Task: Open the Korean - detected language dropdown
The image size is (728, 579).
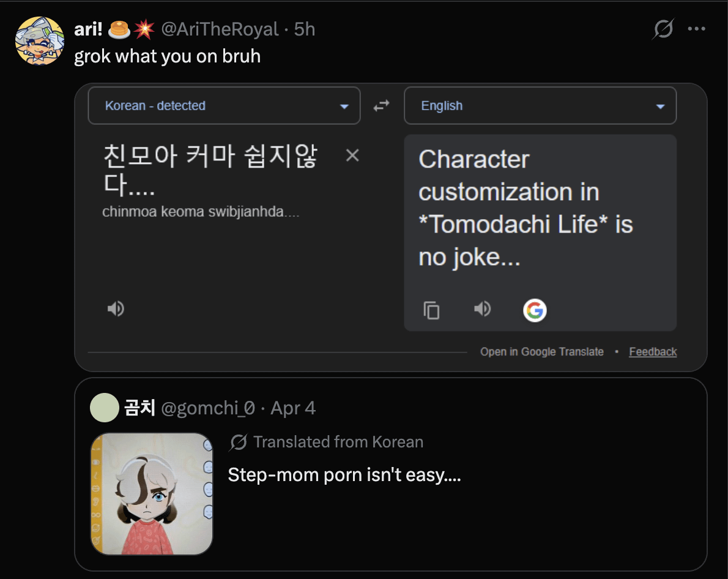Action: click(x=224, y=106)
